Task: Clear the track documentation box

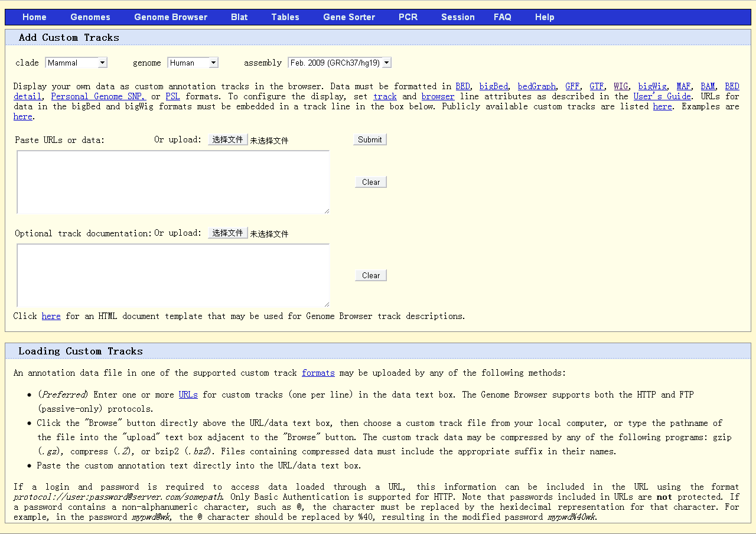Action: [371, 275]
